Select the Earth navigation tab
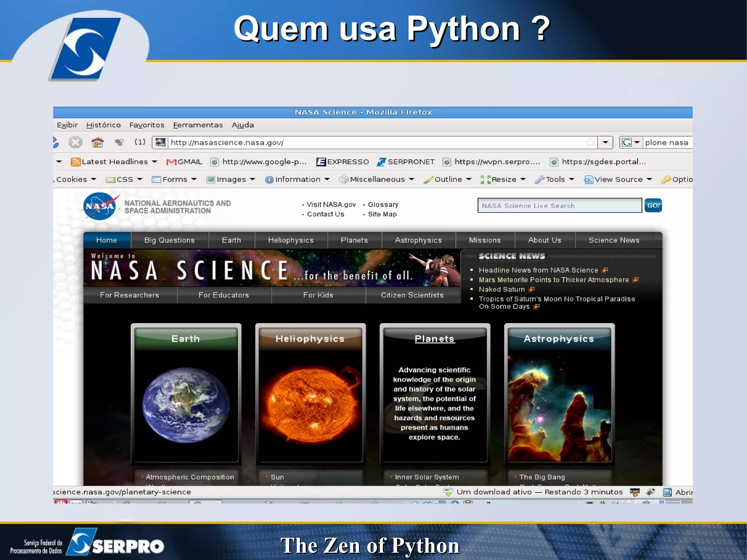 tap(232, 240)
